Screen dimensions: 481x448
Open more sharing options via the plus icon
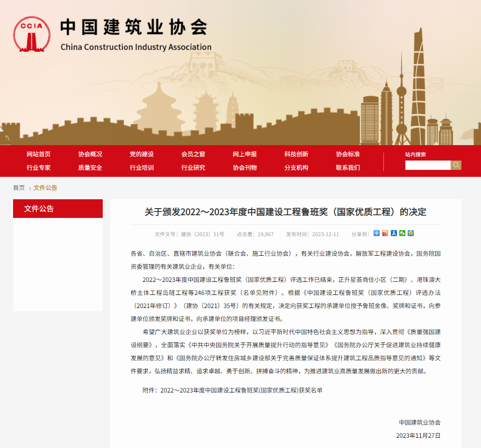pos(376,233)
